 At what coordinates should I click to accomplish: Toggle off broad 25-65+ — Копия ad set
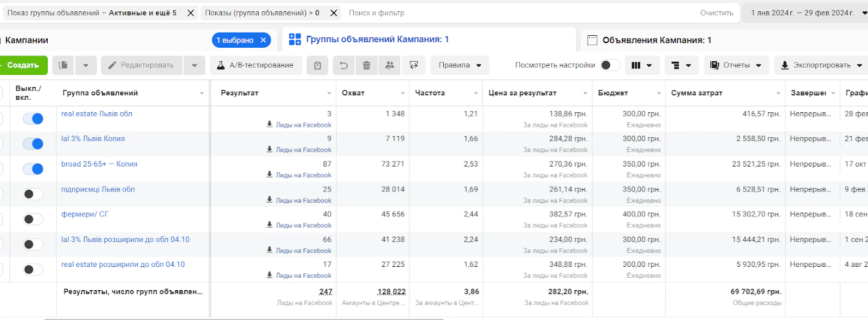(33, 169)
